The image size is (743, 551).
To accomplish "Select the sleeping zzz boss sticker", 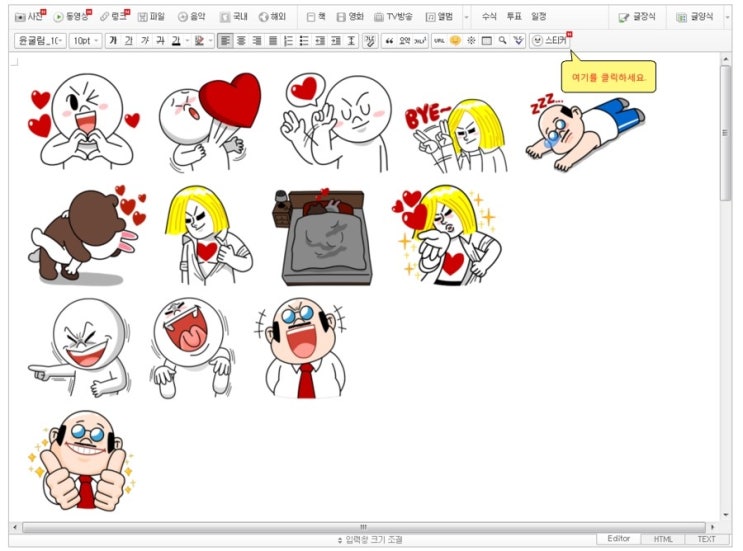I will click(585, 132).
